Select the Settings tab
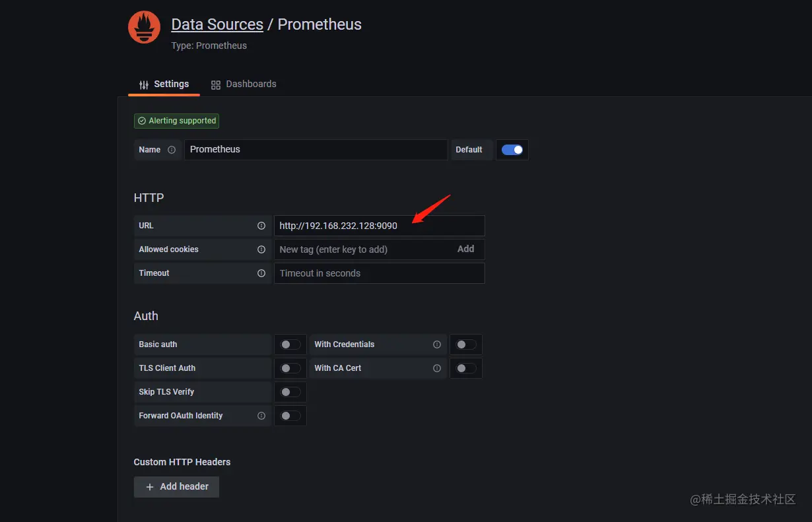 click(164, 84)
